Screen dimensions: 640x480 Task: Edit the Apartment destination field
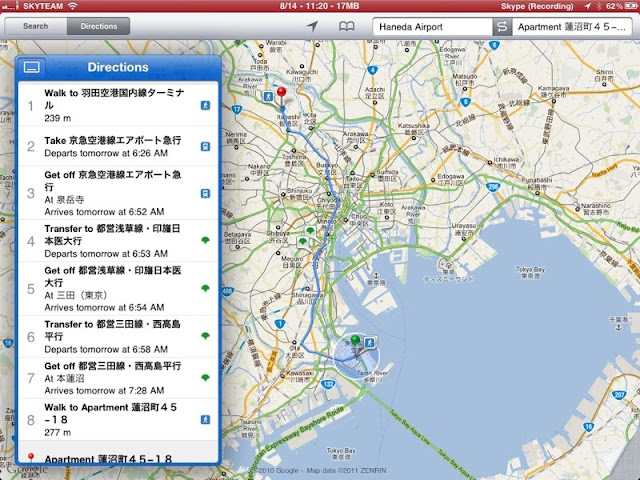pos(572,27)
